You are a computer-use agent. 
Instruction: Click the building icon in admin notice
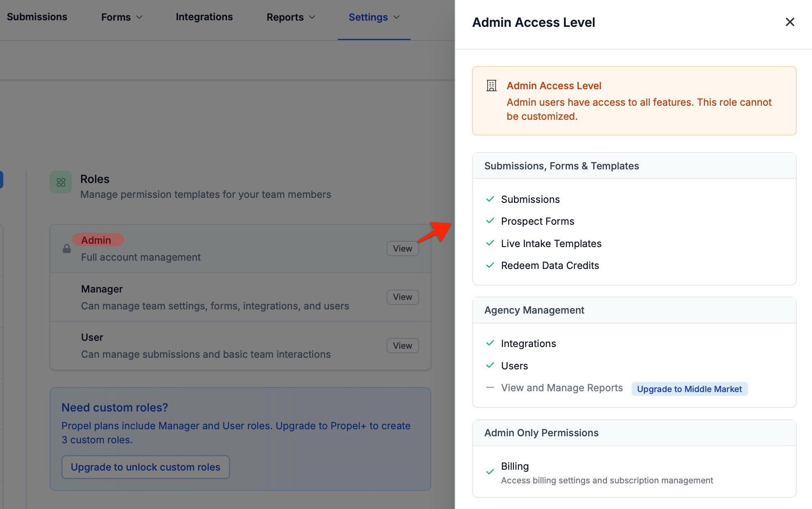(x=491, y=86)
